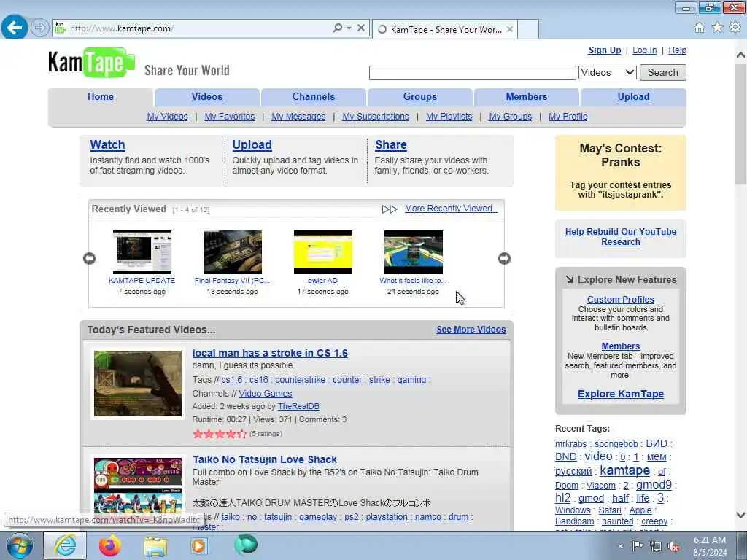Click the Search button
This screenshot has height=560, width=747.
(x=662, y=72)
